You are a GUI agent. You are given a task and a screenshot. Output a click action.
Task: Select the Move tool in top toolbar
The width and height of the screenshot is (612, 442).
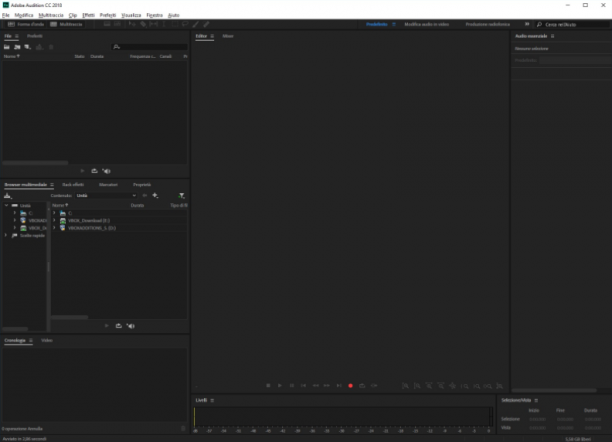click(x=132, y=24)
